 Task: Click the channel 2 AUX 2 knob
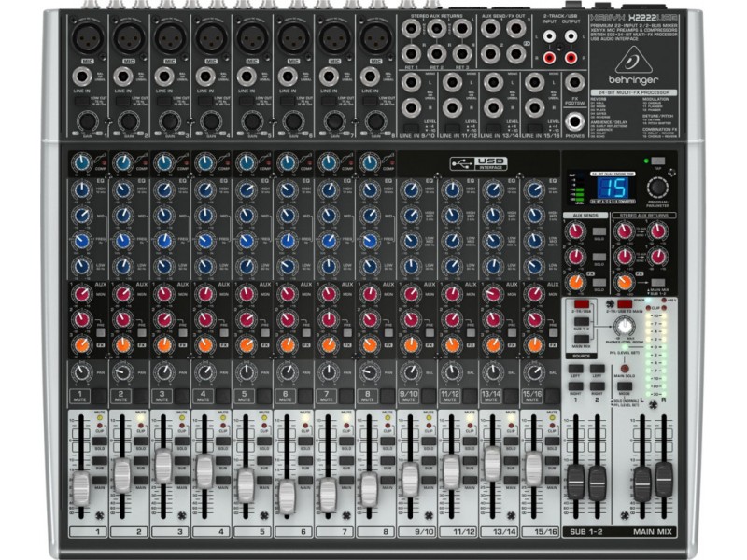tap(123, 319)
